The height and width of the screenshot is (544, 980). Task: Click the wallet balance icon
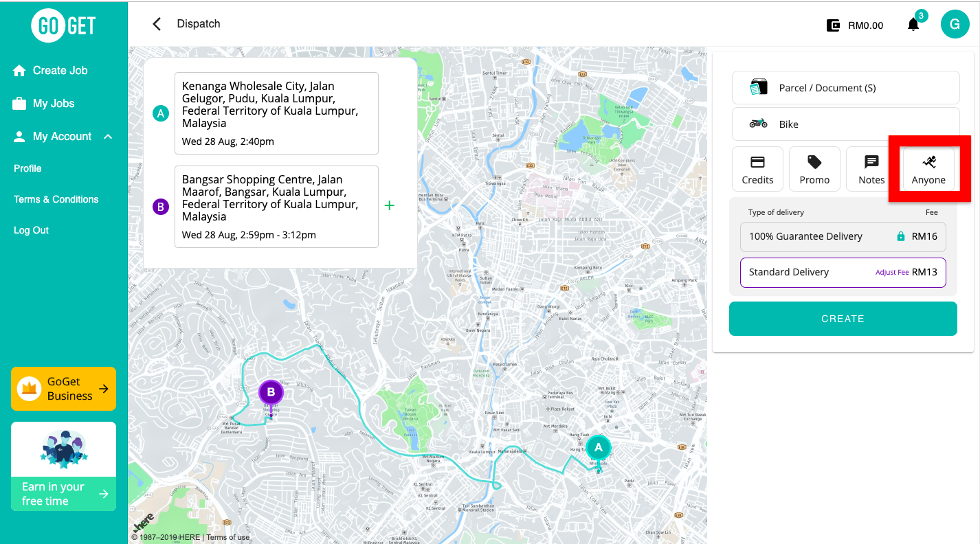(x=833, y=25)
